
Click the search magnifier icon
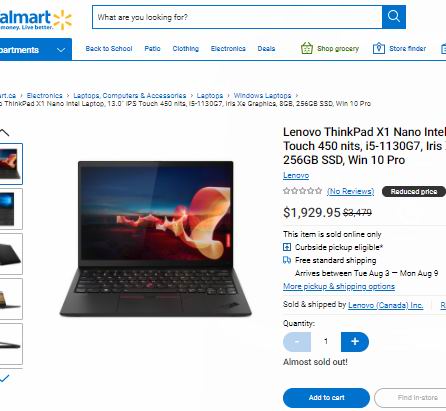(x=394, y=17)
